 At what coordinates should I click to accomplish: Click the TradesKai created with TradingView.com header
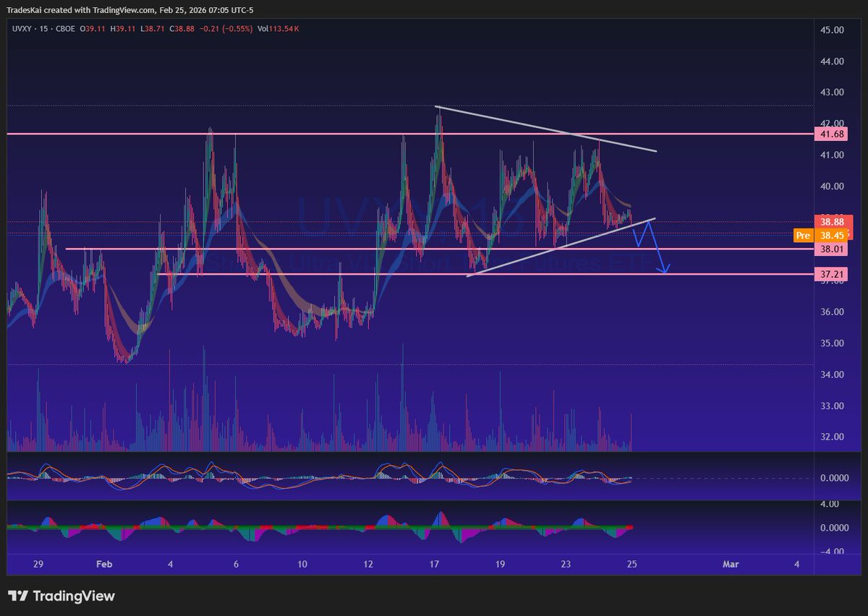pyautogui.click(x=130, y=11)
